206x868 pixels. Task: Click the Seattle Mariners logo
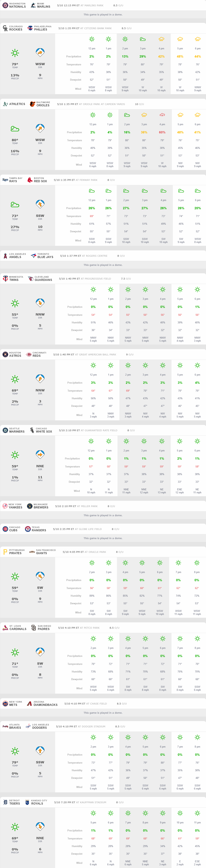click(x=5, y=430)
